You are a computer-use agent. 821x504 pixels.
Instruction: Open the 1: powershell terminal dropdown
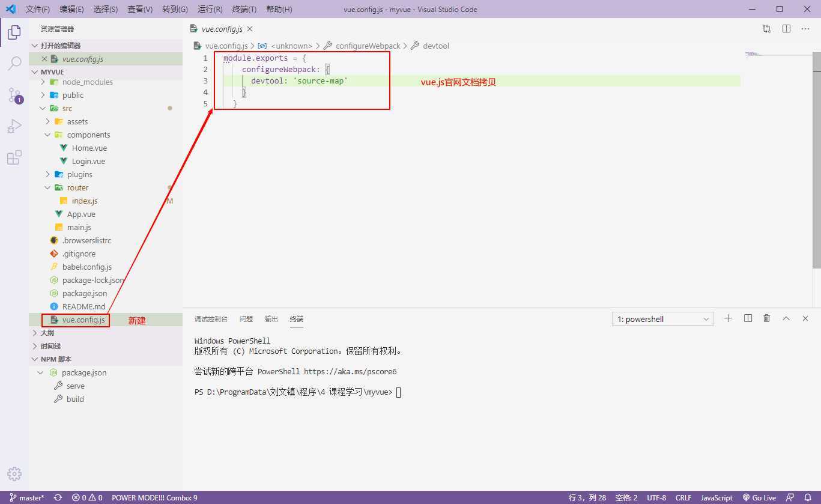point(663,319)
